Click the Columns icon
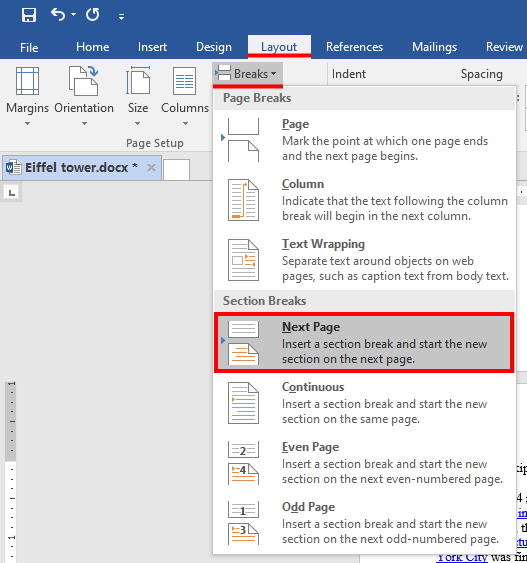Viewport: 527px width, 563px height. [x=185, y=81]
